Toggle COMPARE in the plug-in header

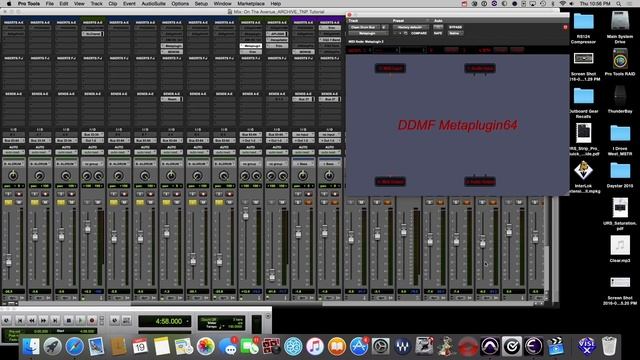(x=419, y=33)
